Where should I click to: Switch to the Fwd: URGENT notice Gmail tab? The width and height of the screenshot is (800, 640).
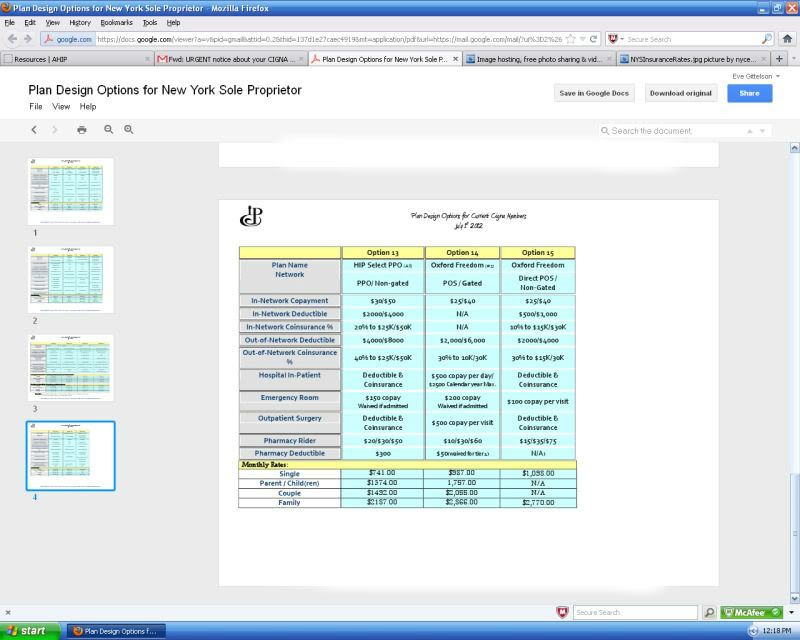coord(231,59)
